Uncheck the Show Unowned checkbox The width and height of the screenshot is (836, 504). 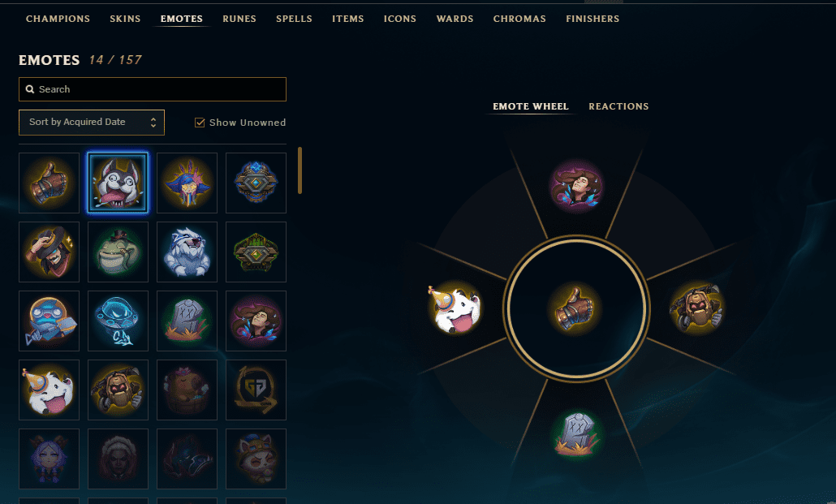(x=200, y=123)
